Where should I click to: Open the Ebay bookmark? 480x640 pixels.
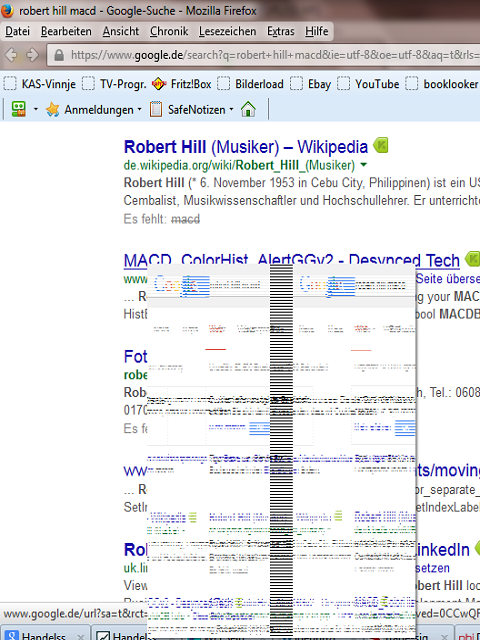[x=310, y=84]
